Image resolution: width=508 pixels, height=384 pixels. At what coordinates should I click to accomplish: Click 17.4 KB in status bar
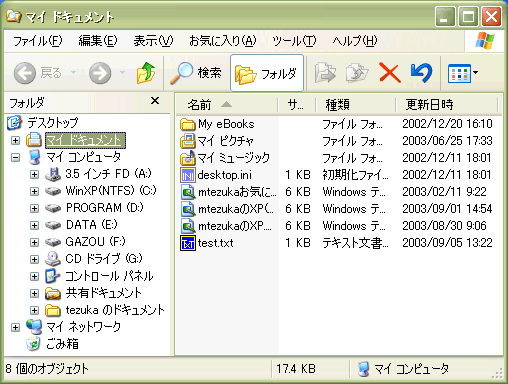click(296, 369)
